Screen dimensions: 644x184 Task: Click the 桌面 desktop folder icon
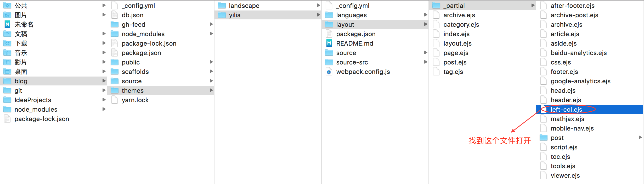pyautogui.click(x=7, y=72)
